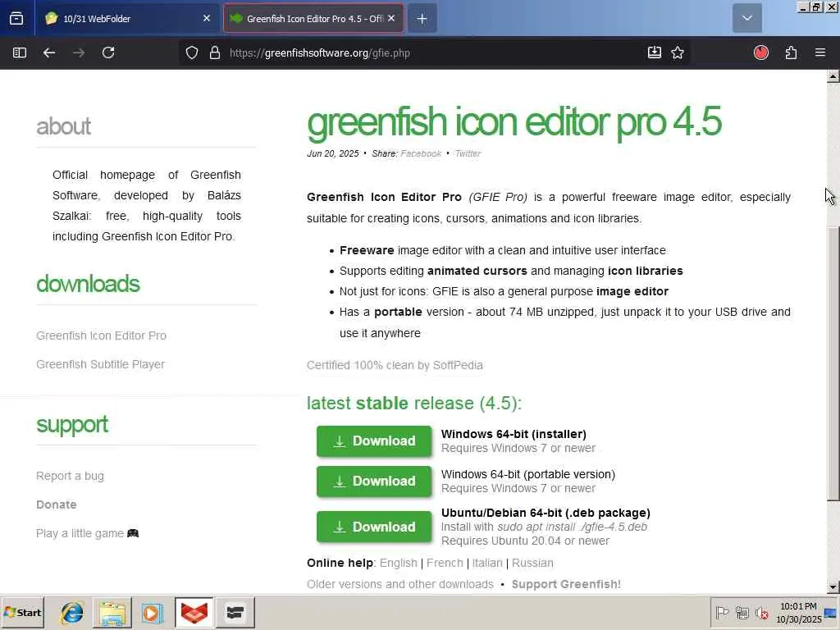
Task: Open the Firefox hamburger menu
Action: click(820, 52)
